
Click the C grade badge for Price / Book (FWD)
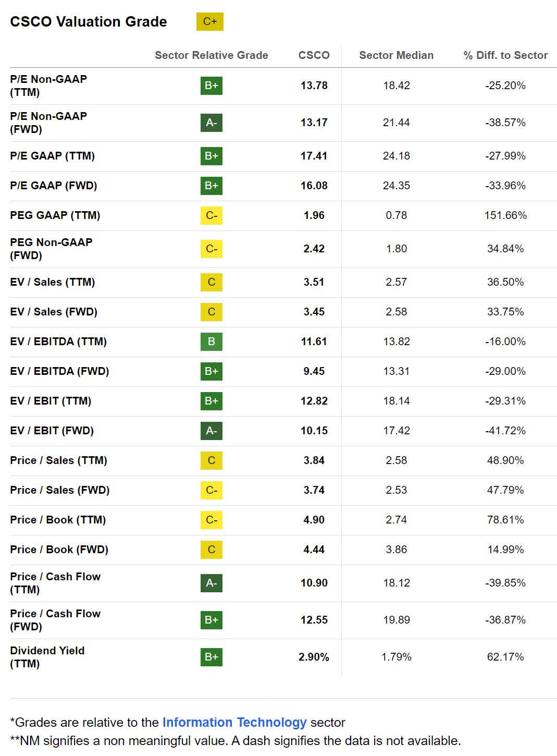[x=211, y=550]
